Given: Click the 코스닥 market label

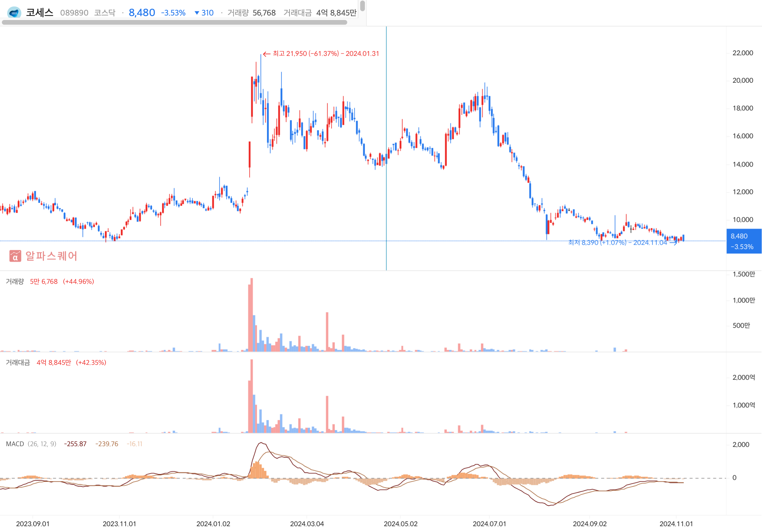Looking at the screenshot, I should 105,13.
